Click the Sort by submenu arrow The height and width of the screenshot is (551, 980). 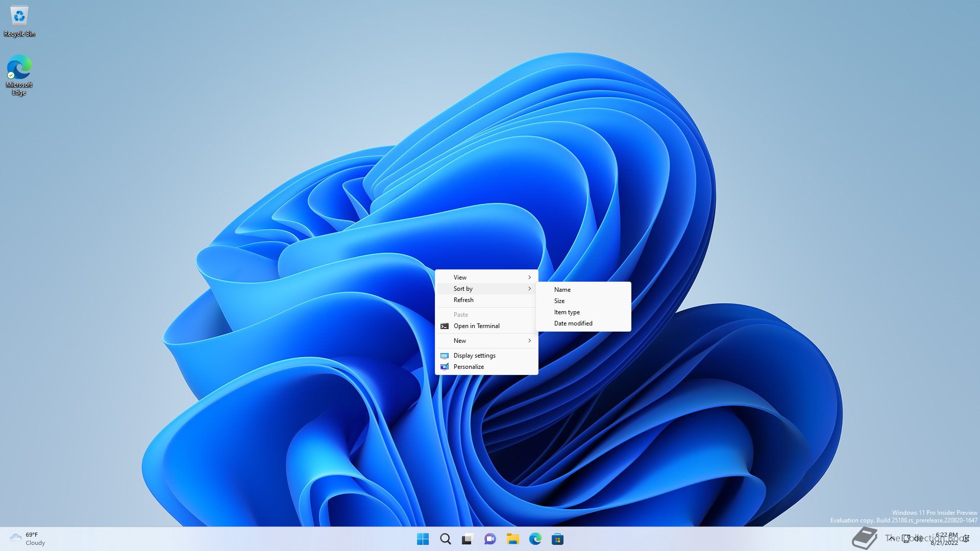tap(529, 289)
